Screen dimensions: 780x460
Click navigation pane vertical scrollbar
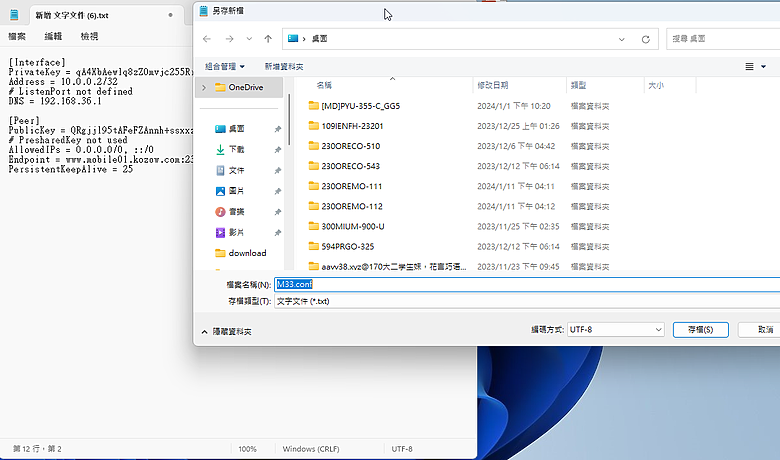tap(289, 119)
